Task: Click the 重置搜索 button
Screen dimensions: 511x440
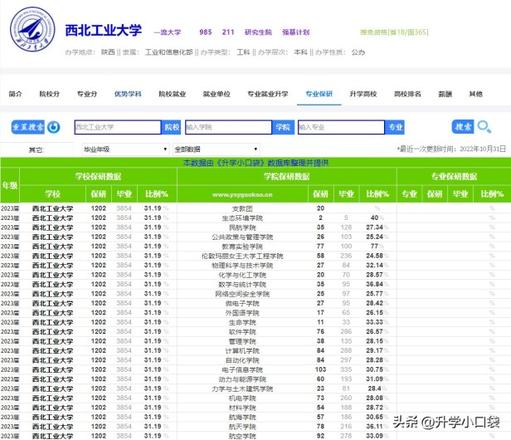Action: (x=28, y=127)
